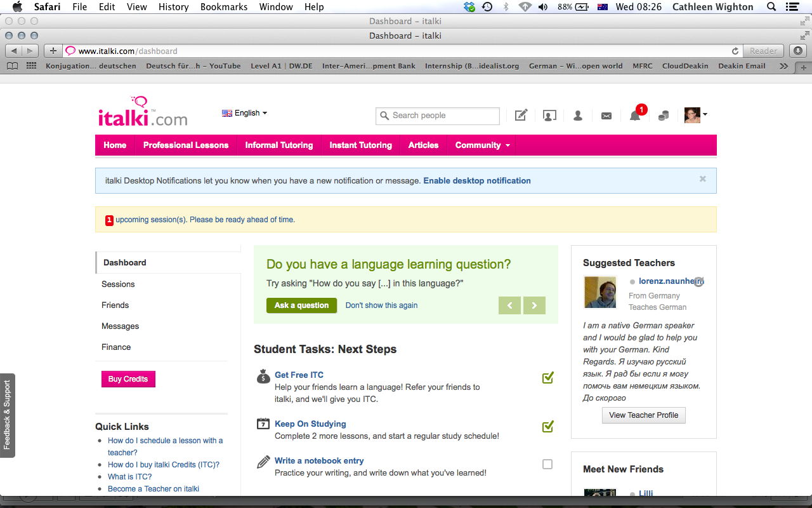Click the coins credits icon in header
Screen dimensions: 812x508
pyautogui.click(x=664, y=116)
